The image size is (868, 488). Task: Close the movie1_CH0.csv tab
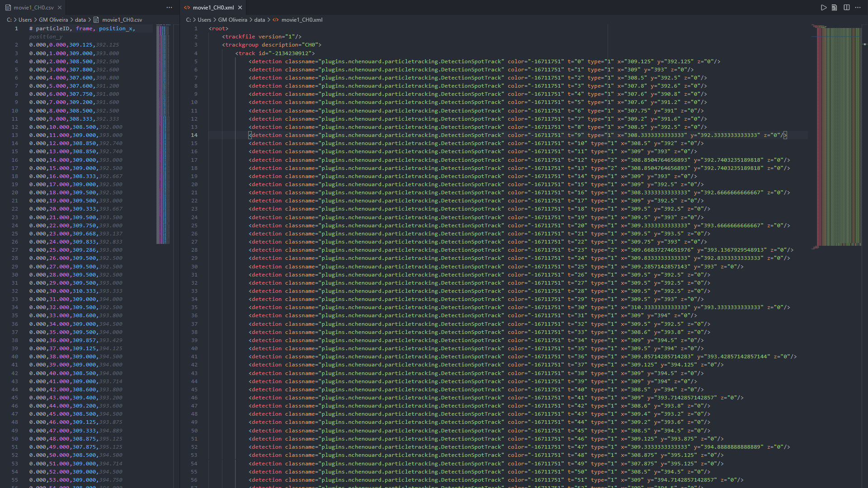pyautogui.click(x=59, y=8)
